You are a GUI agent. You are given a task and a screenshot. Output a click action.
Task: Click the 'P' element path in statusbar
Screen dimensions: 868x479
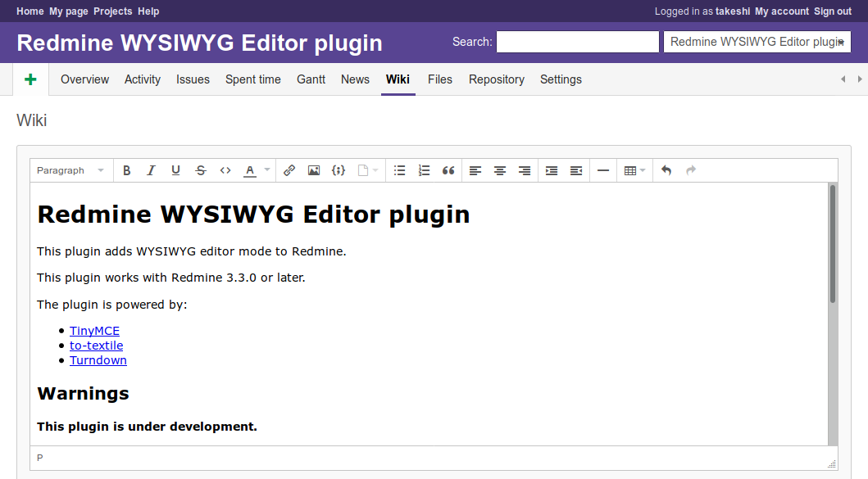pos(40,458)
